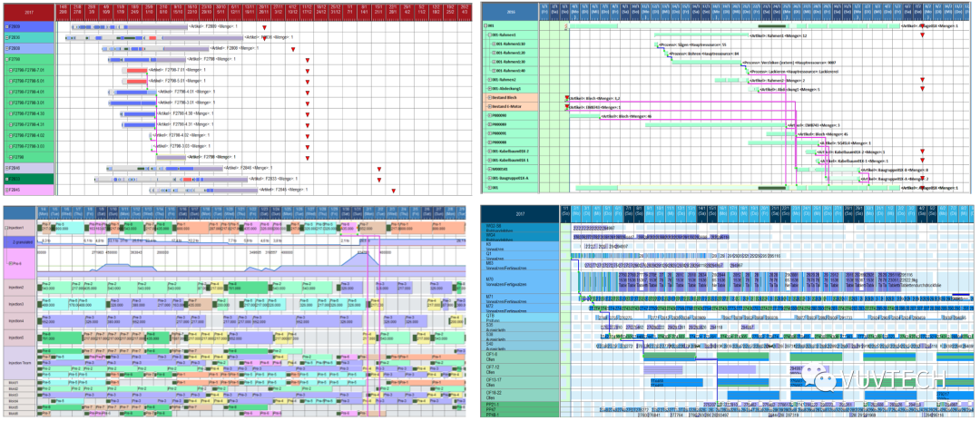Click the 2016 year header cell
980x421 pixels.
coord(511,15)
